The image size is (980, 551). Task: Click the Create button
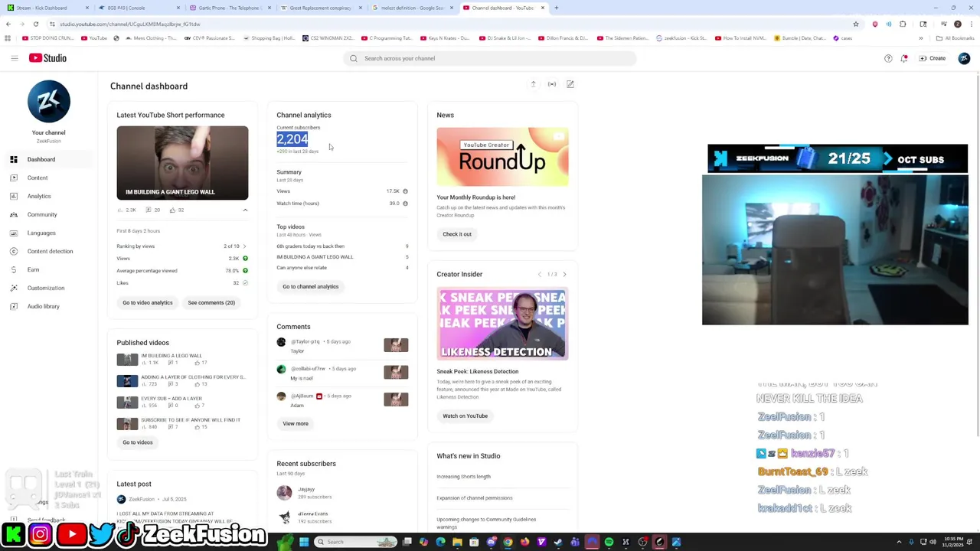point(933,58)
